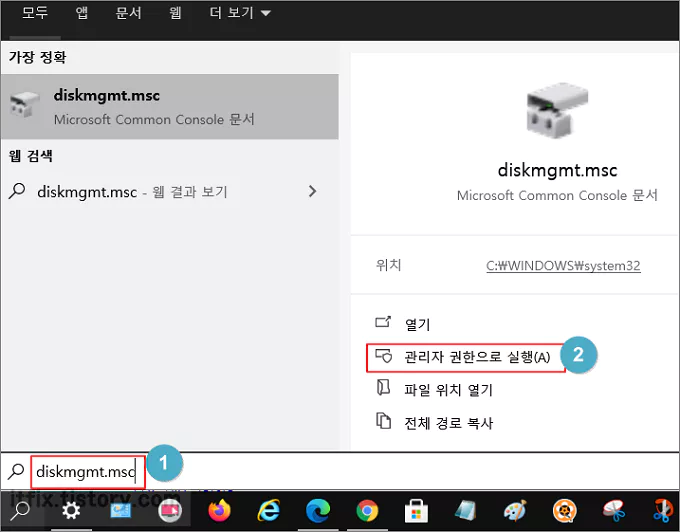
Task: Expand the 더 보기 dropdown
Action: [x=240, y=13]
